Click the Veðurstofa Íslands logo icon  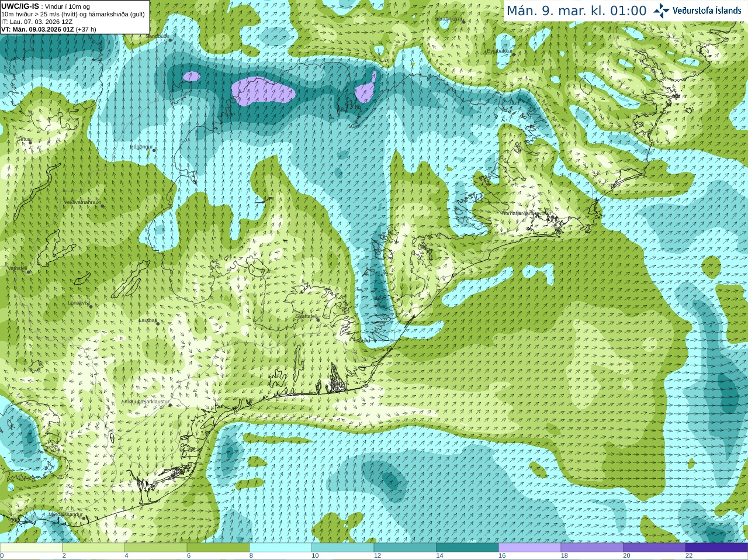(x=662, y=11)
